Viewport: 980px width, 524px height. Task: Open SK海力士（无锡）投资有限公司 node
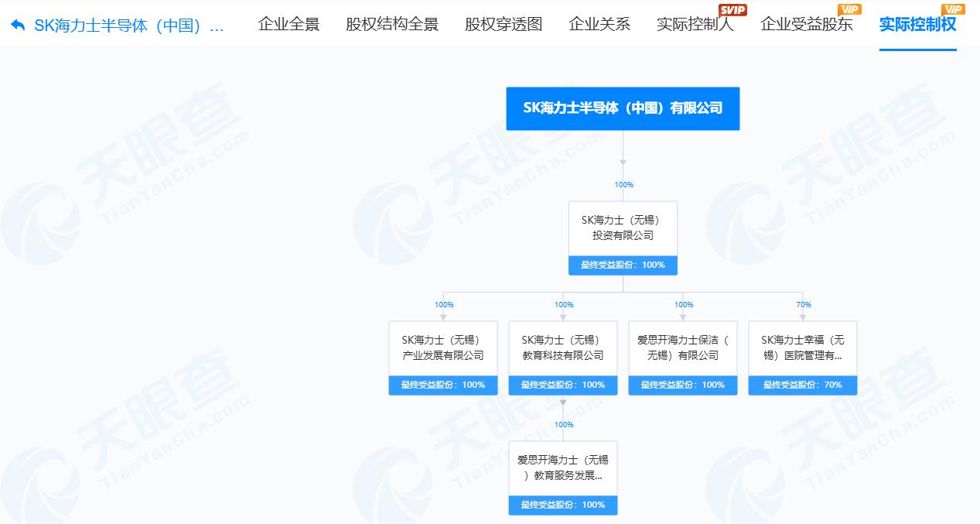click(623, 228)
